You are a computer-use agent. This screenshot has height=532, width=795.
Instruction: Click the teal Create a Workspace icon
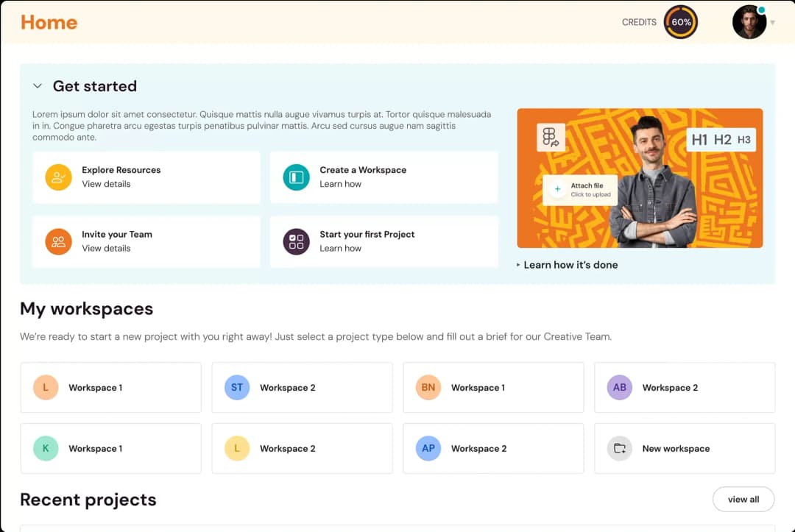(x=297, y=177)
